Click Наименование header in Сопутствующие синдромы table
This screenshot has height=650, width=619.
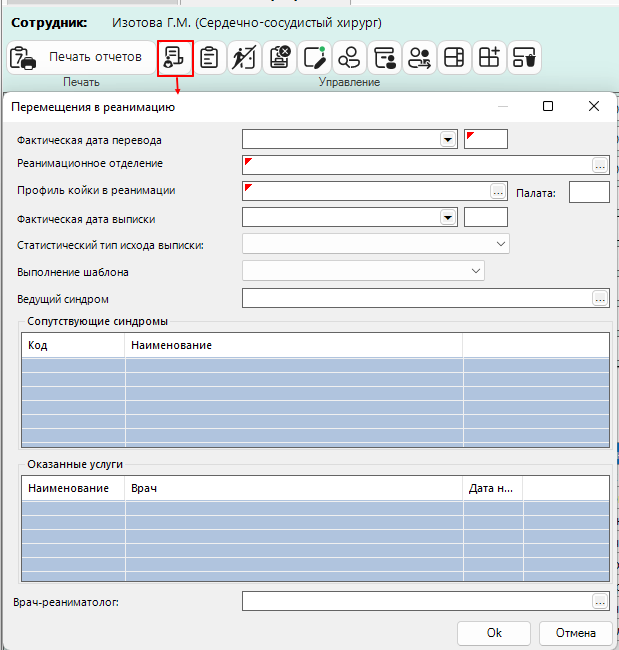[294, 345]
